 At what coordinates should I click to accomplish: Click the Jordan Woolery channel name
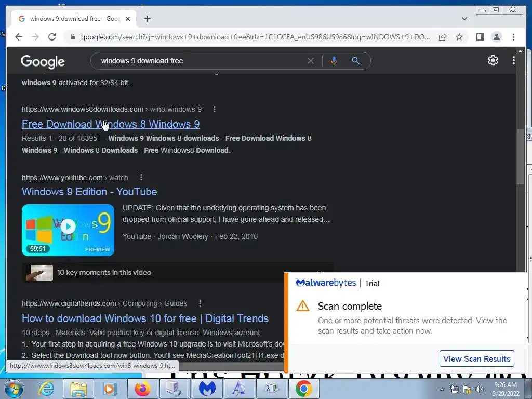tap(183, 236)
